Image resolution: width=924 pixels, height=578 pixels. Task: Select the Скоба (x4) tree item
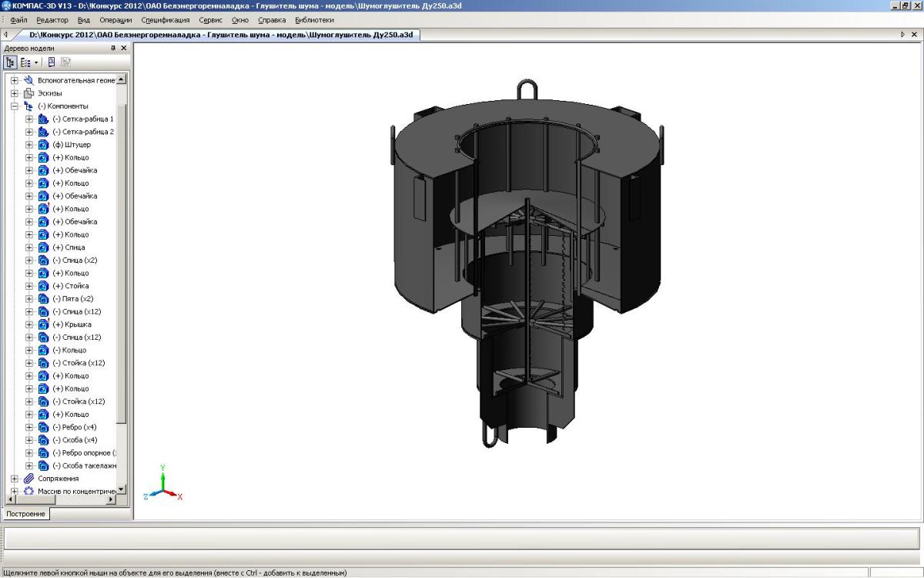pyautogui.click(x=75, y=440)
